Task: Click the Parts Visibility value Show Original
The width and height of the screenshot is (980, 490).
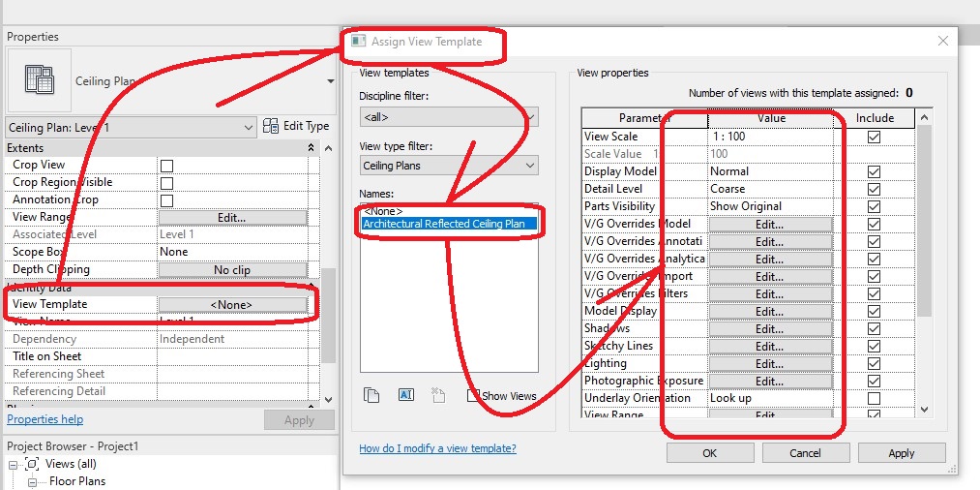Action: pyautogui.click(x=770, y=206)
